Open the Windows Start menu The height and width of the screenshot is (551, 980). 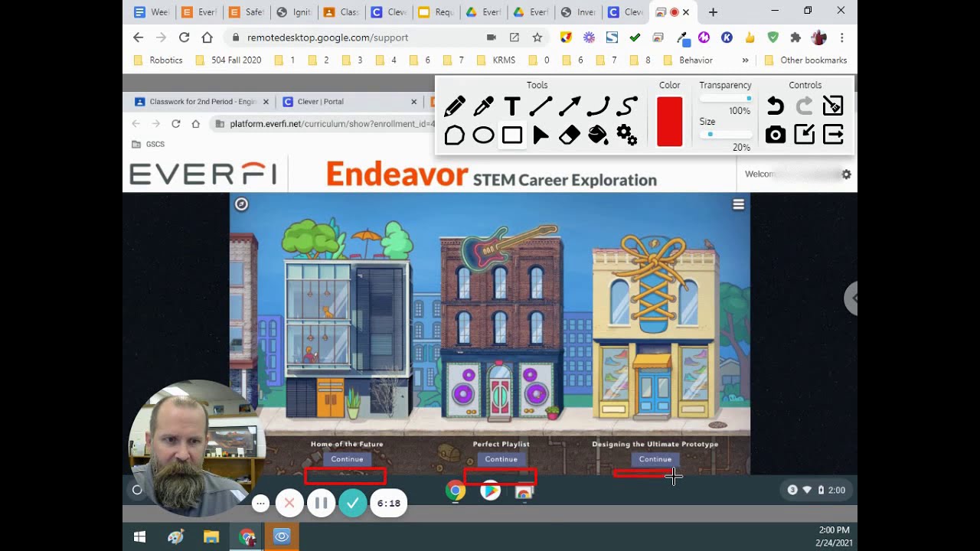[x=139, y=537]
